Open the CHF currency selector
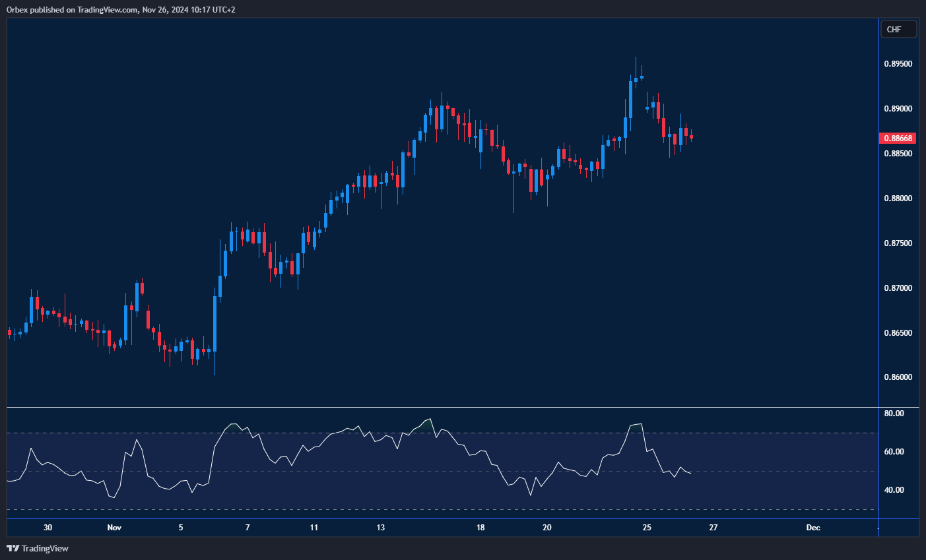The image size is (926, 560). pos(898,30)
